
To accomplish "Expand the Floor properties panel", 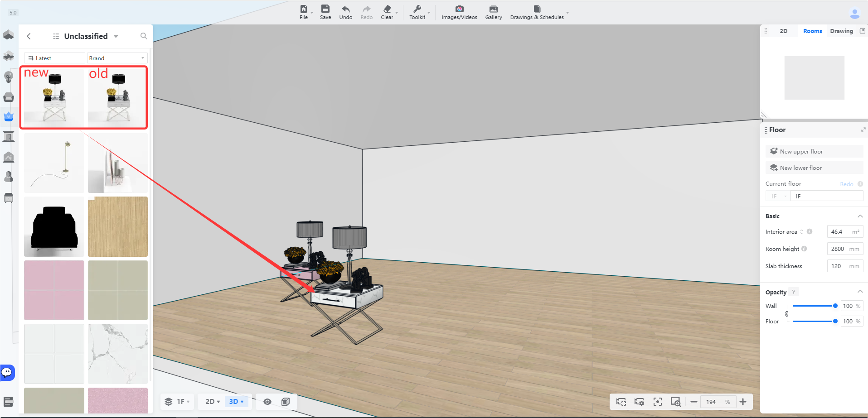I will (x=863, y=130).
